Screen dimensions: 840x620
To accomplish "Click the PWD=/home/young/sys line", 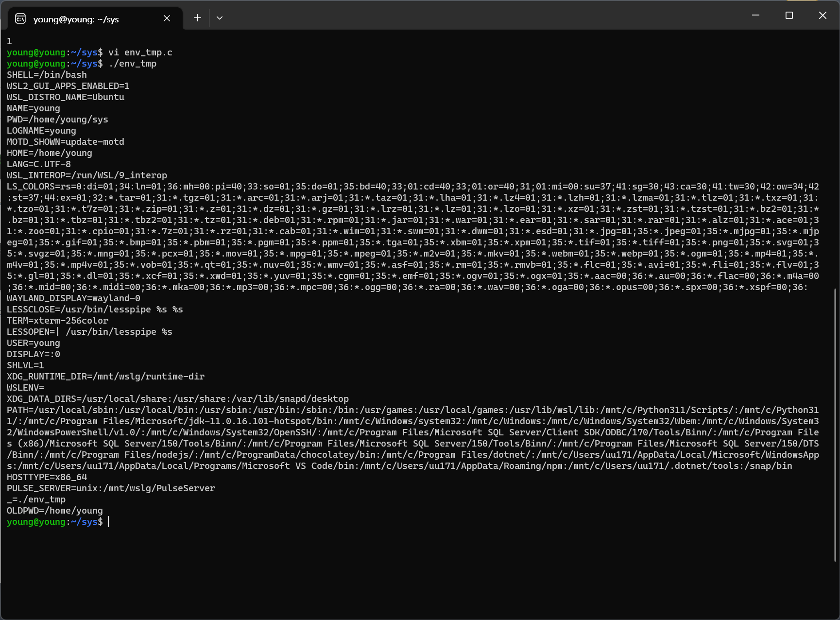I will click(x=57, y=119).
